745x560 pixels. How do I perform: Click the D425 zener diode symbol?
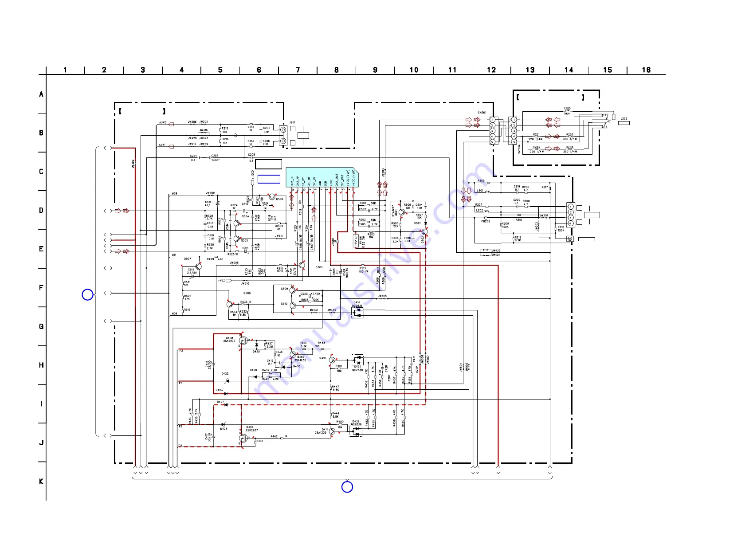[224, 424]
